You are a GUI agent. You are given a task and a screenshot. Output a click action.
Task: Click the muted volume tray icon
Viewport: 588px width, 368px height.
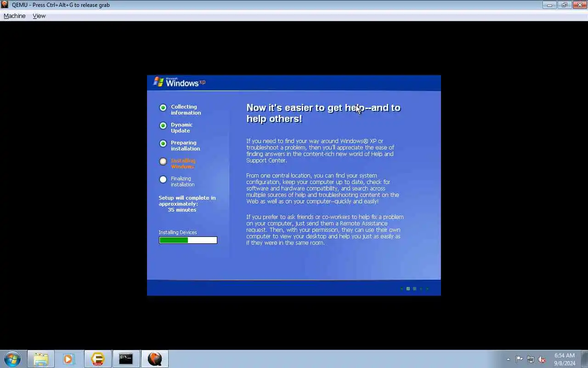(x=542, y=359)
